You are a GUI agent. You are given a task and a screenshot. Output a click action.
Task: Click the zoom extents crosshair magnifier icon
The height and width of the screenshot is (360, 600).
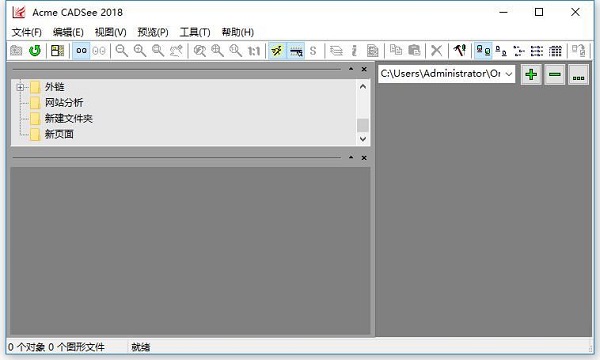(x=217, y=50)
